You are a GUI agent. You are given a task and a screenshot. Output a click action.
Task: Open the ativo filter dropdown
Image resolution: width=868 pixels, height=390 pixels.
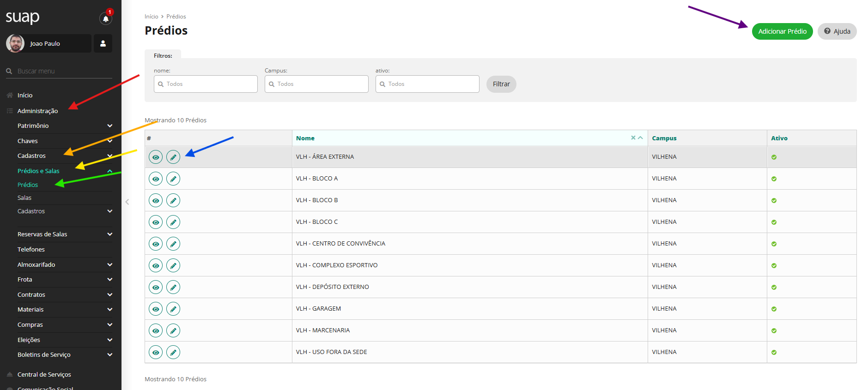[427, 84]
